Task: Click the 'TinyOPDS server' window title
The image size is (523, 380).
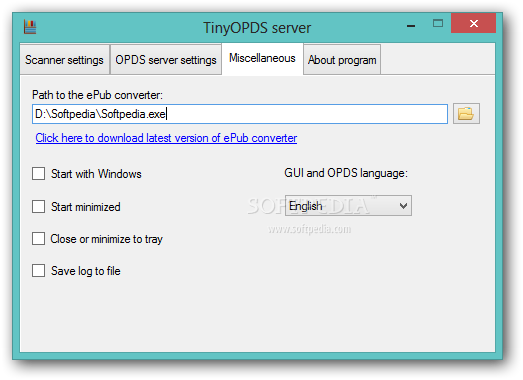Action: tap(257, 28)
